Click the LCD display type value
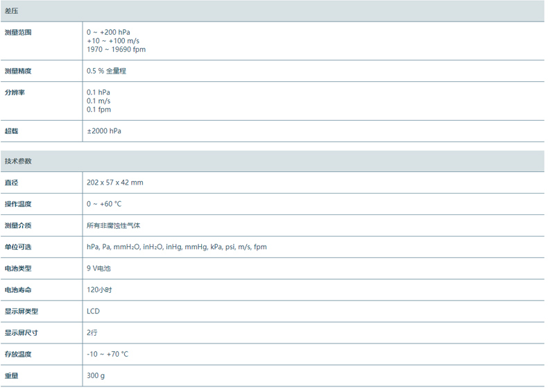This screenshot has height=392, width=548. (93, 311)
